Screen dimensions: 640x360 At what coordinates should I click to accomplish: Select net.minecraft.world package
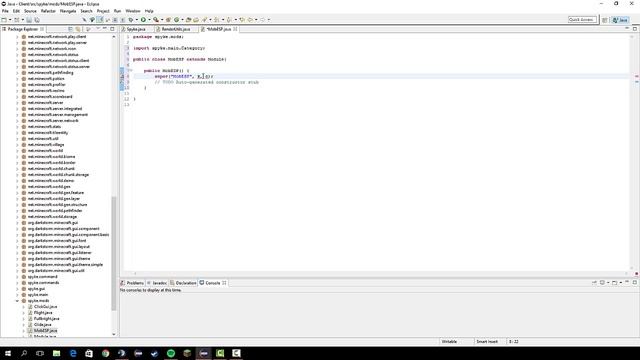(x=45, y=151)
